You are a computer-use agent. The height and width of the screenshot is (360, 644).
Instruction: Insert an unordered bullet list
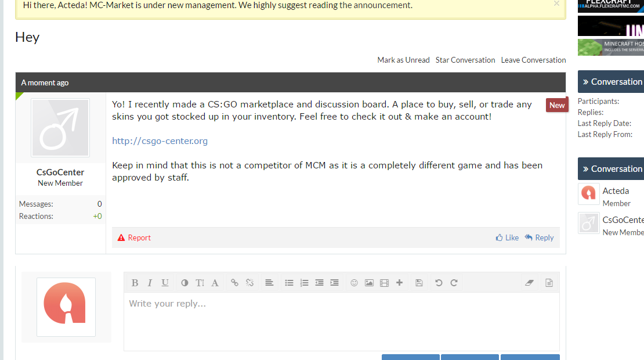[x=289, y=283]
